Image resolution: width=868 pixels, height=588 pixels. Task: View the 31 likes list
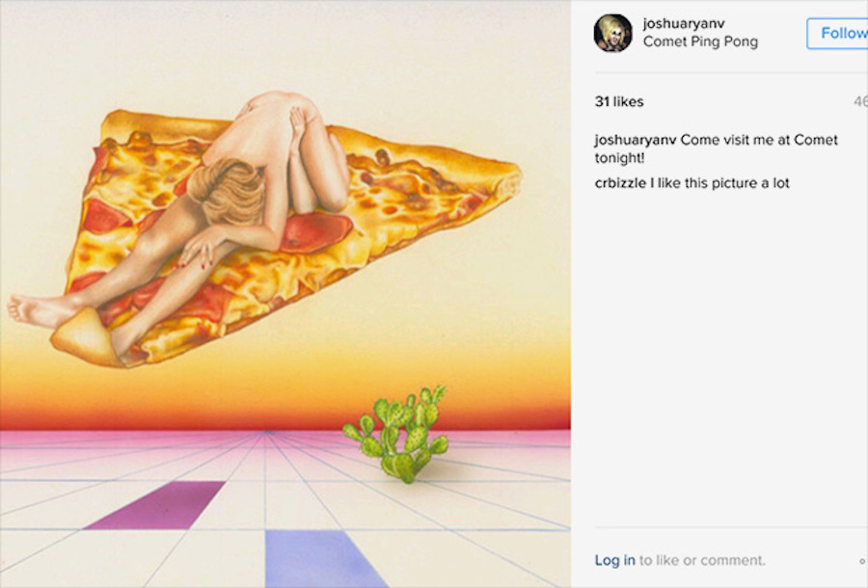click(x=619, y=102)
